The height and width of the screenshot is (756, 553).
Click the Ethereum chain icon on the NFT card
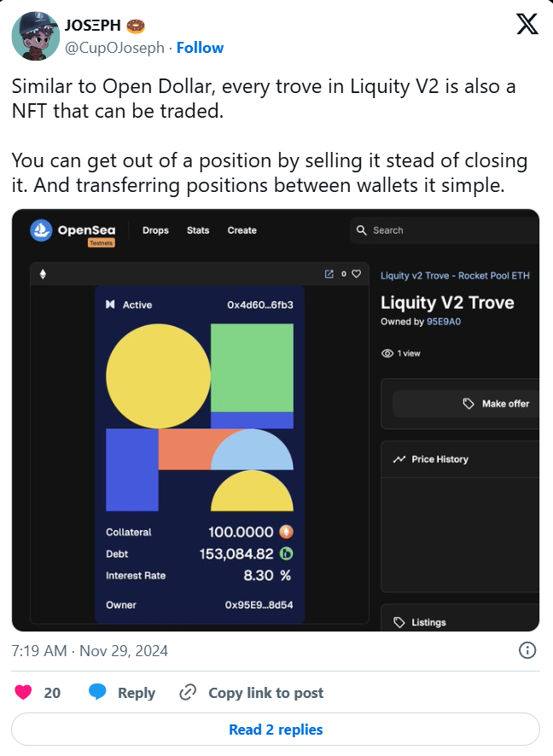click(x=43, y=275)
